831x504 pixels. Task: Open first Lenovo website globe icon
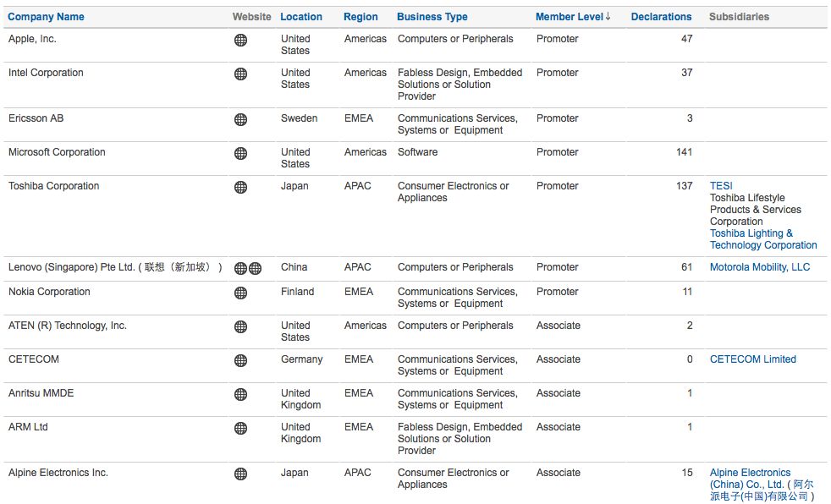pyautogui.click(x=240, y=268)
